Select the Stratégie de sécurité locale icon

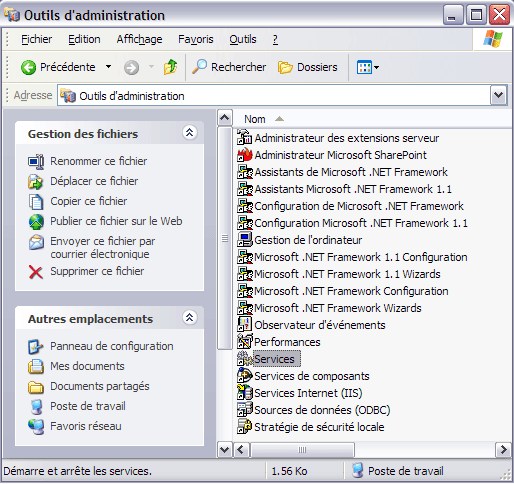[x=245, y=427]
